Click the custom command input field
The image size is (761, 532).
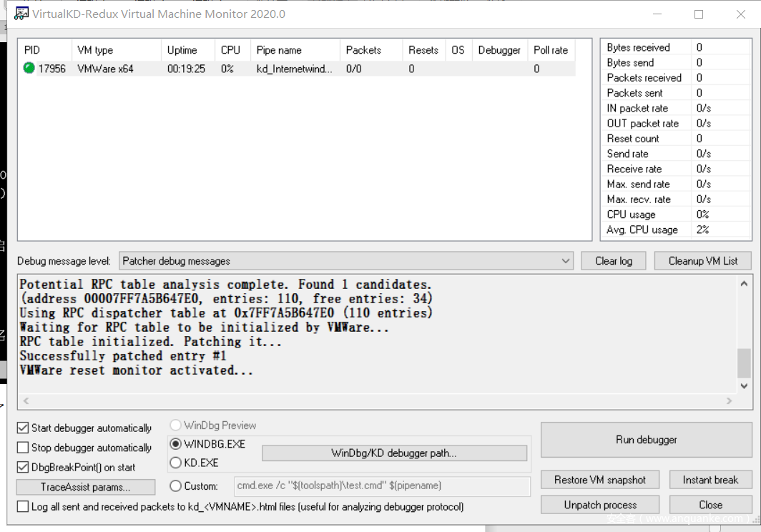(x=383, y=486)
